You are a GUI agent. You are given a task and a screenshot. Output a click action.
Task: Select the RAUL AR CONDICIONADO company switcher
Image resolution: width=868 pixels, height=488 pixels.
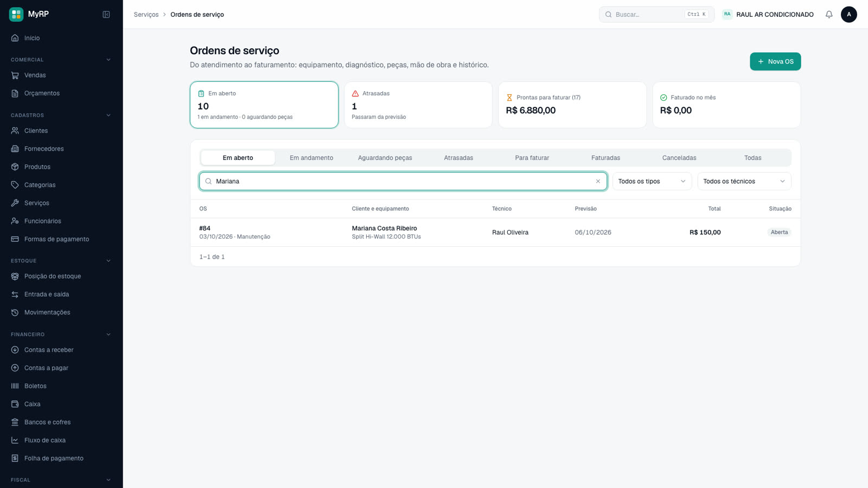point(768,15)
